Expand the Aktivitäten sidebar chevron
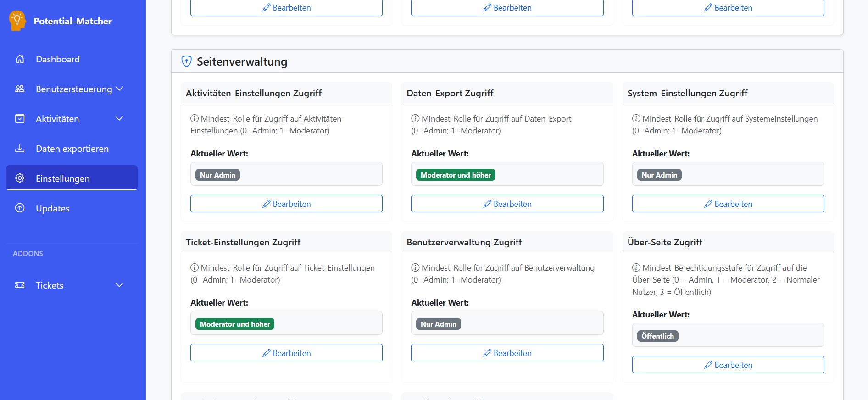 pos(119,119)
